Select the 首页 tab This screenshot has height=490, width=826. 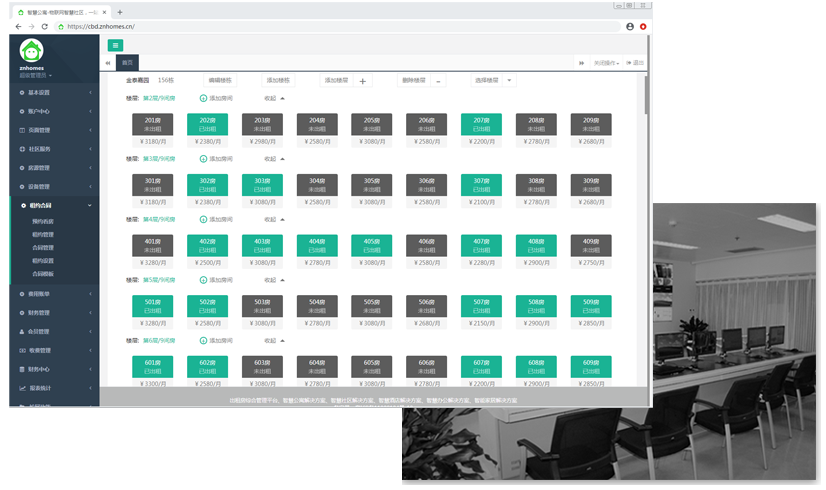(x=127, y=63)
